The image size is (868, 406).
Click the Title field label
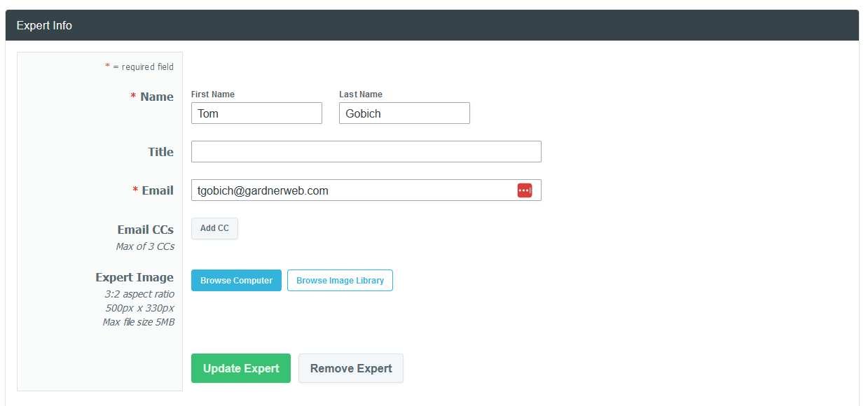(160, 152)
